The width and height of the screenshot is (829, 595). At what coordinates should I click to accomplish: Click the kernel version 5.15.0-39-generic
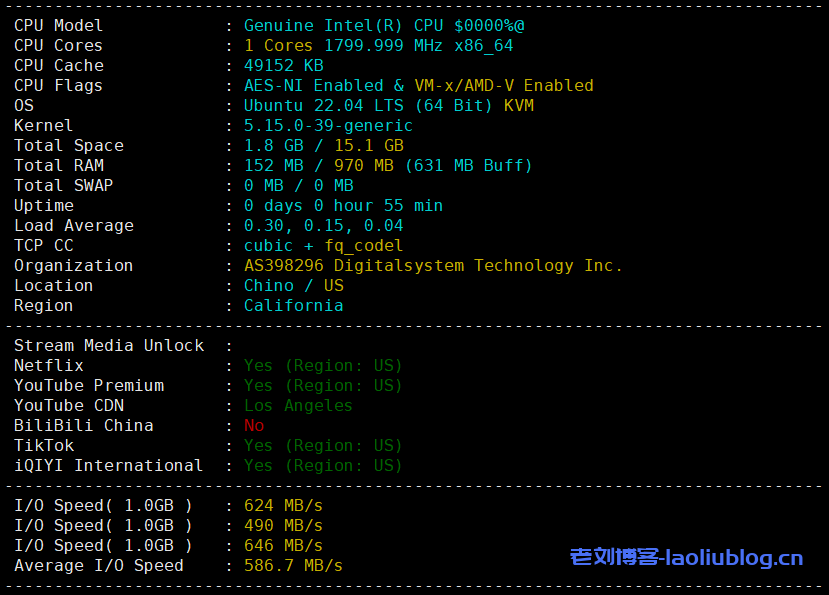(328, 125)
